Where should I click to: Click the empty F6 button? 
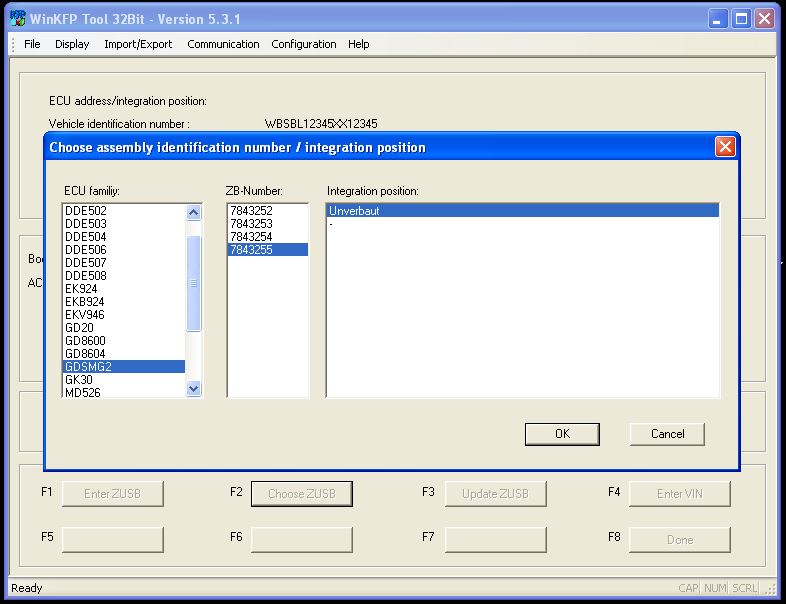[x=302, y=540]
